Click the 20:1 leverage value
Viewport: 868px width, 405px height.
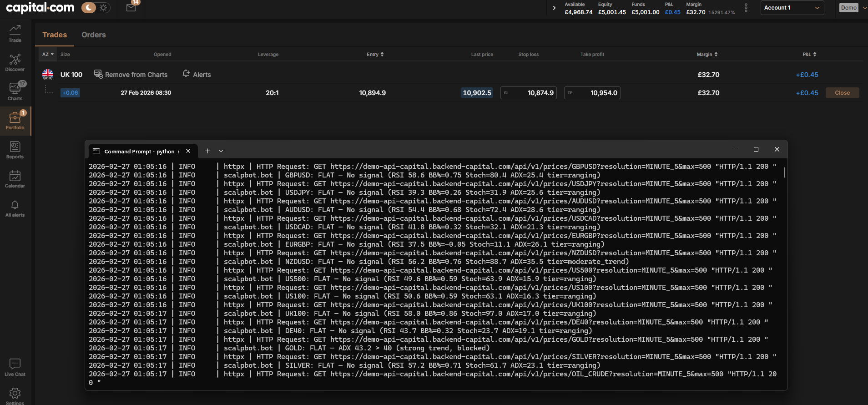click(x=272, y=93)
